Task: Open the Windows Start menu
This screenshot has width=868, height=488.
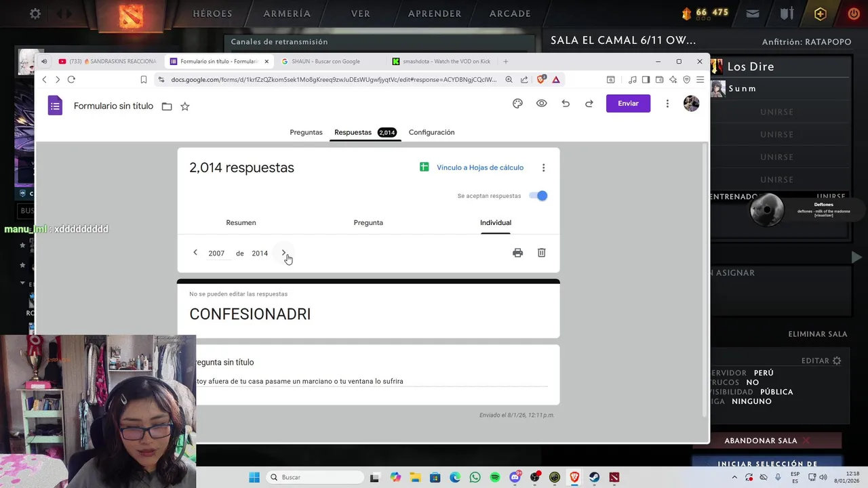Action: 254,477
